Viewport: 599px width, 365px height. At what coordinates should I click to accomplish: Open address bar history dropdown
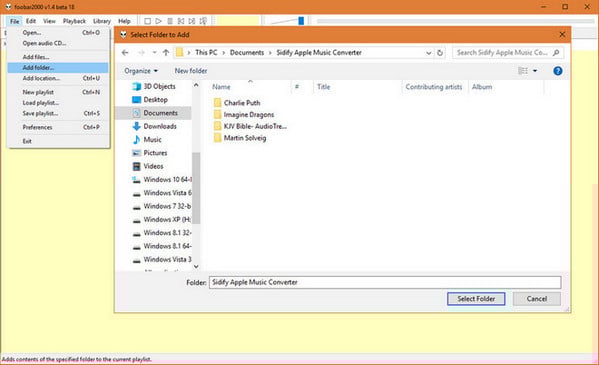(429, 53)
